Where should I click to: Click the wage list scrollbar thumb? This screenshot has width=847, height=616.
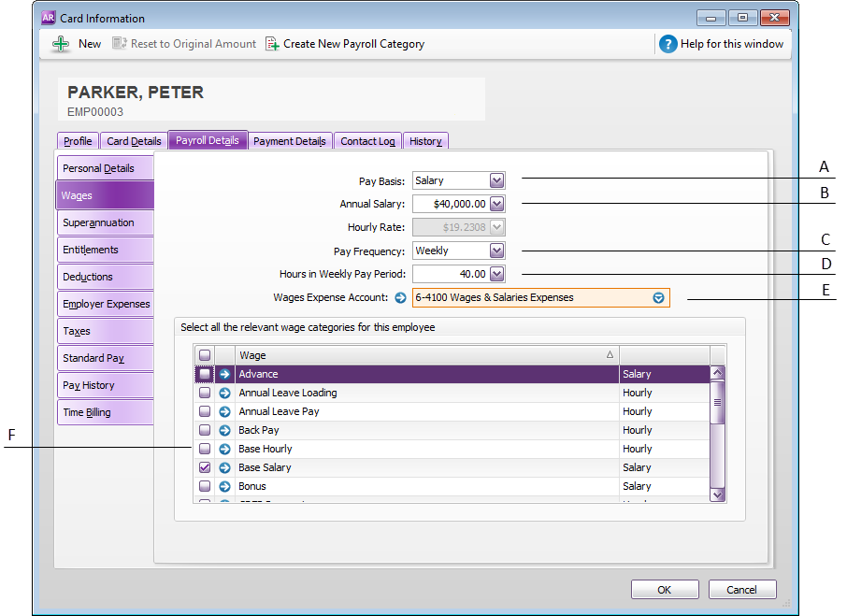point(717,402)
